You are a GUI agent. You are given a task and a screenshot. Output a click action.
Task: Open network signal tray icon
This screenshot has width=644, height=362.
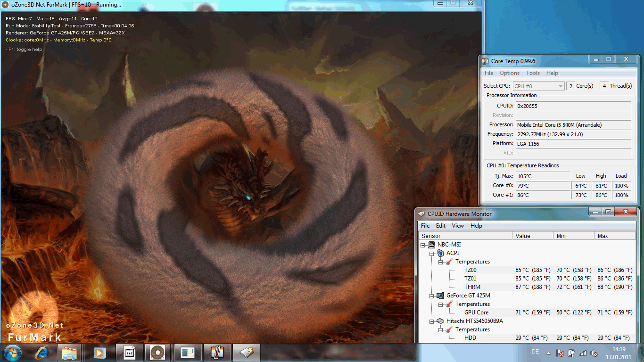(583, 353)
